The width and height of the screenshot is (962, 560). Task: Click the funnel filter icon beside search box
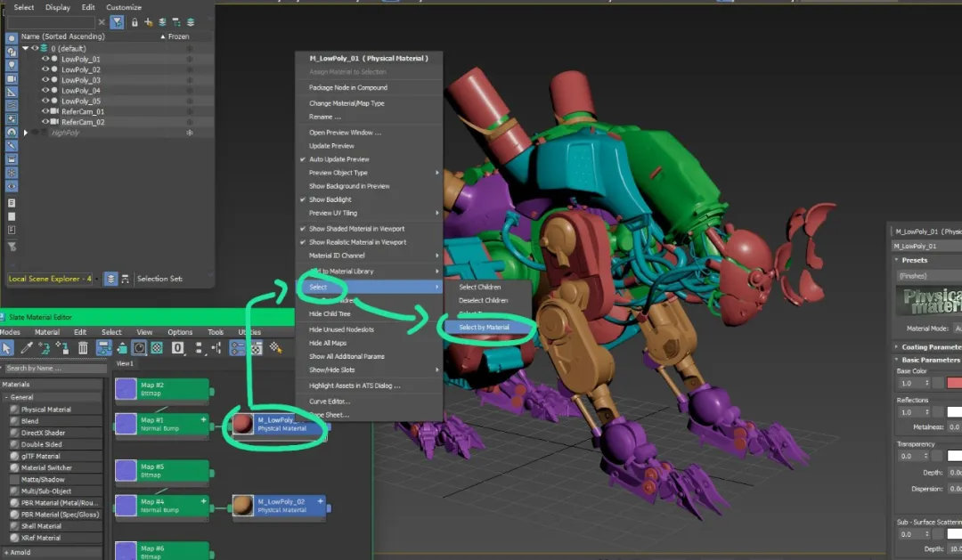point(117,22)
